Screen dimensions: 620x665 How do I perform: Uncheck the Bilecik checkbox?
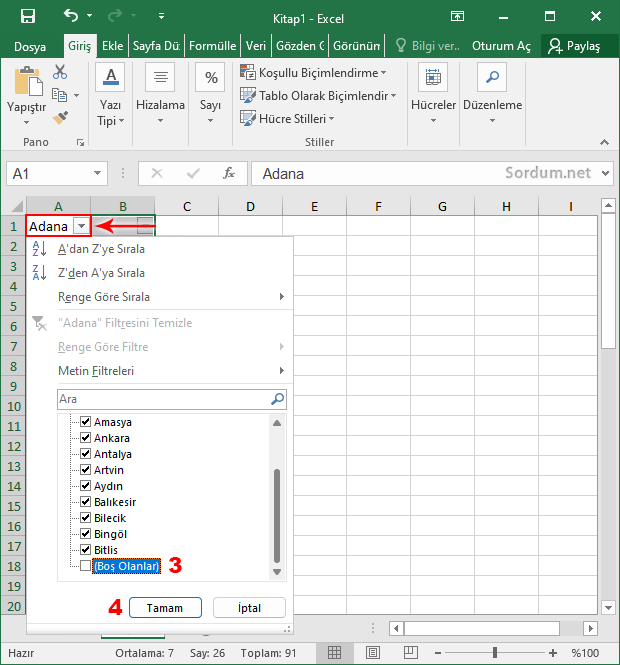85,518
